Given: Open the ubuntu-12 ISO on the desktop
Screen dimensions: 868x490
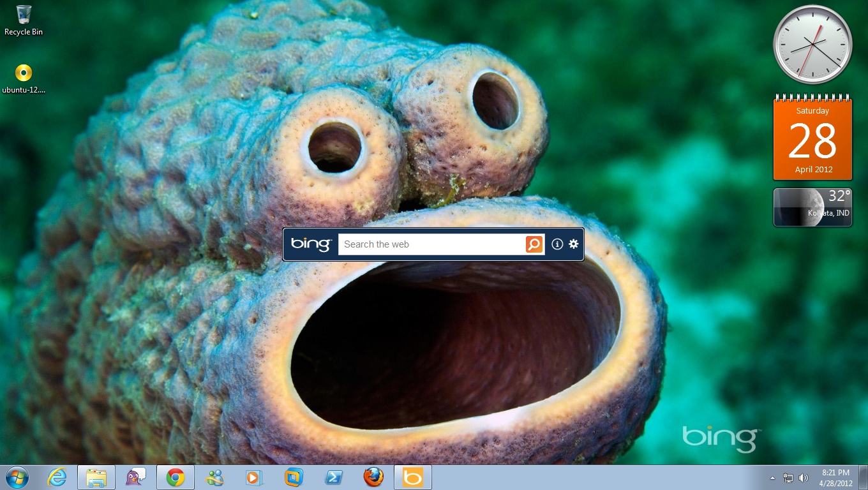Looking at the screenshot, I should (24, 73).
